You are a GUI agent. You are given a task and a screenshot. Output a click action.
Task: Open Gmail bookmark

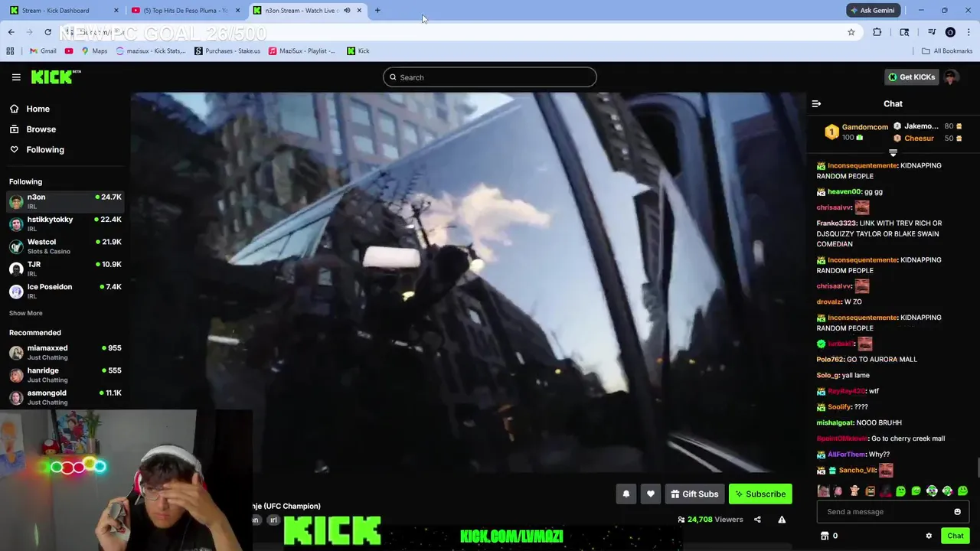[43, 51]
